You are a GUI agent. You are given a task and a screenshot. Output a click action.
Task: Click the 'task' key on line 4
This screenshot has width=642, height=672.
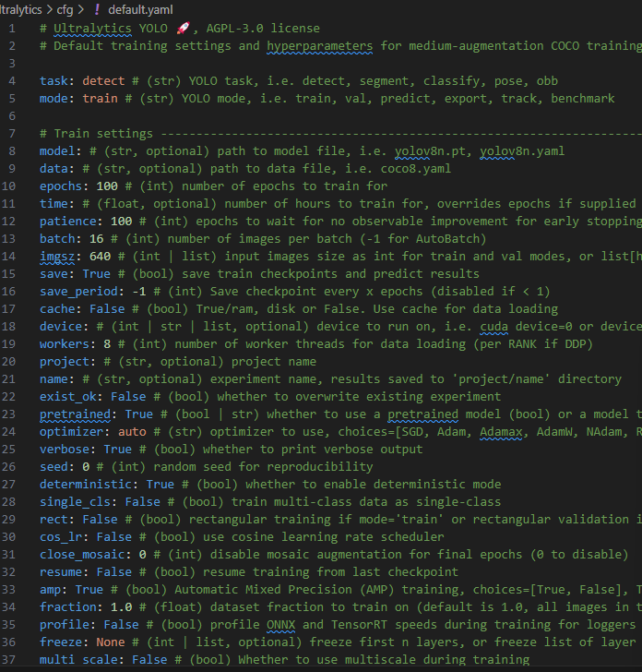(x=53, y=81)
